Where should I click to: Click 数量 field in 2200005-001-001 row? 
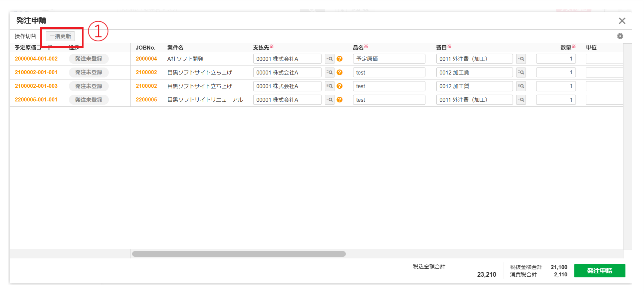555,100
